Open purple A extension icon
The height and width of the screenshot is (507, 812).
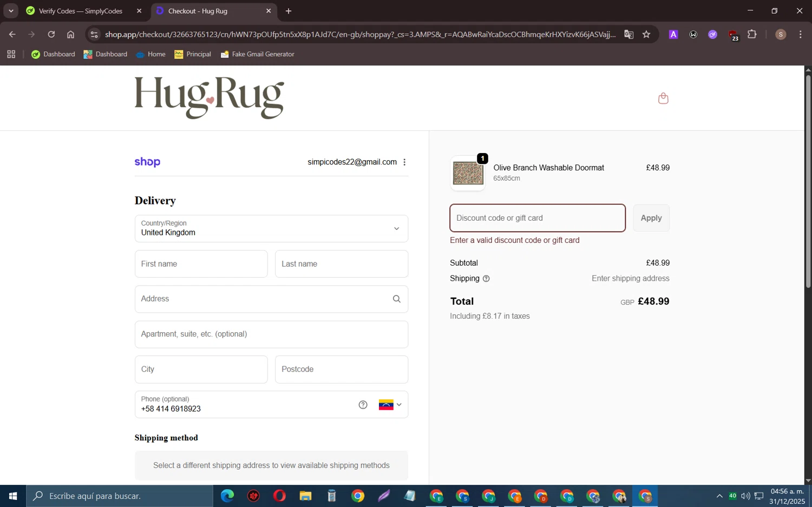click(673, 34)
